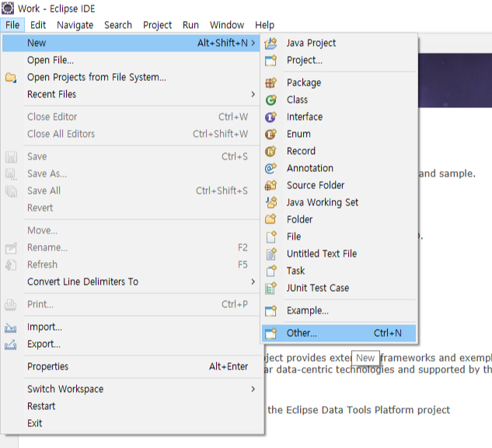The height and width of the screenshot is (448, 492).
Task: Select Package label in New submenu
Action: (x=304, y=83)
